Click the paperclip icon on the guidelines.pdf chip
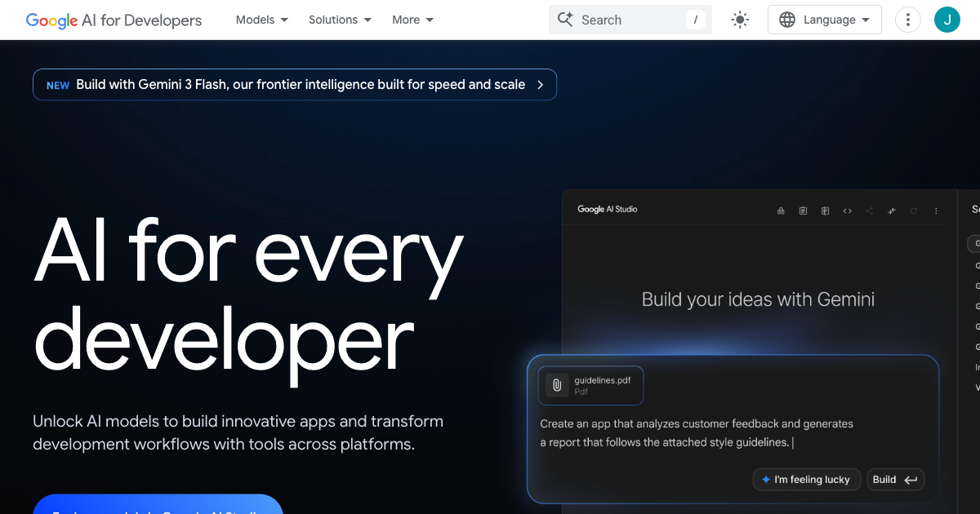Screen dimensions: 980x514 point(557,385)
